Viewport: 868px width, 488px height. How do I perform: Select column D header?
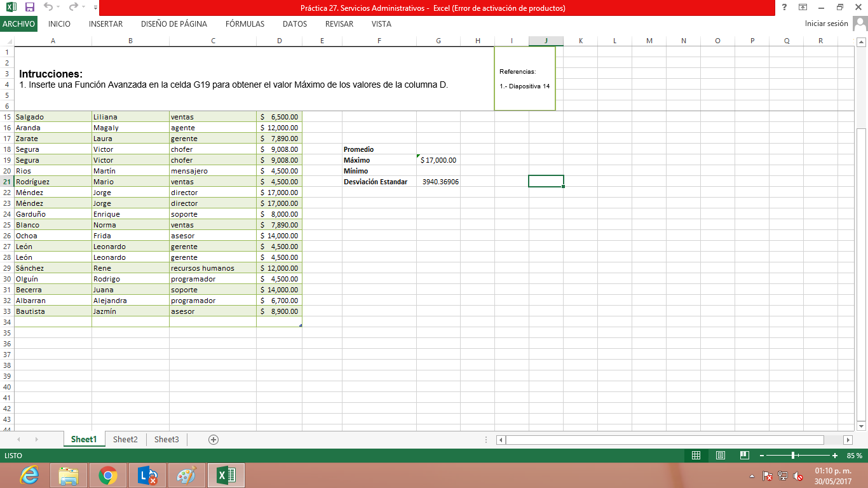coord(279,41)
